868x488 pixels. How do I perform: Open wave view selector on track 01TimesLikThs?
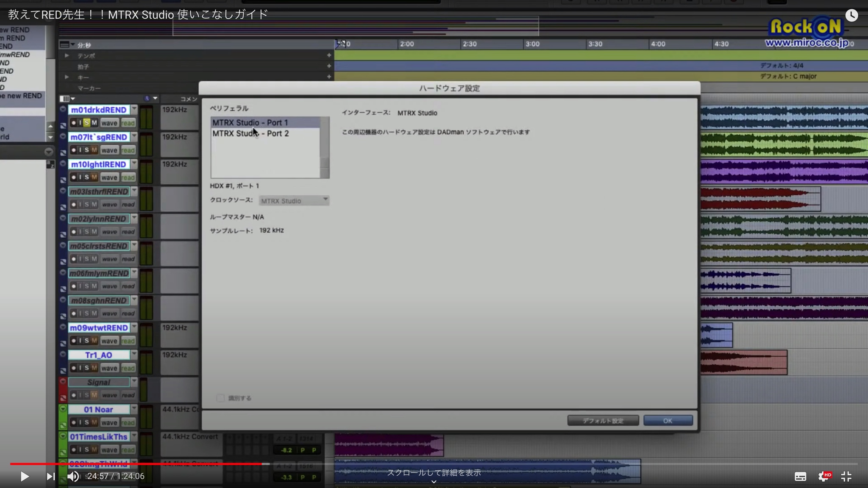point(109,450)
